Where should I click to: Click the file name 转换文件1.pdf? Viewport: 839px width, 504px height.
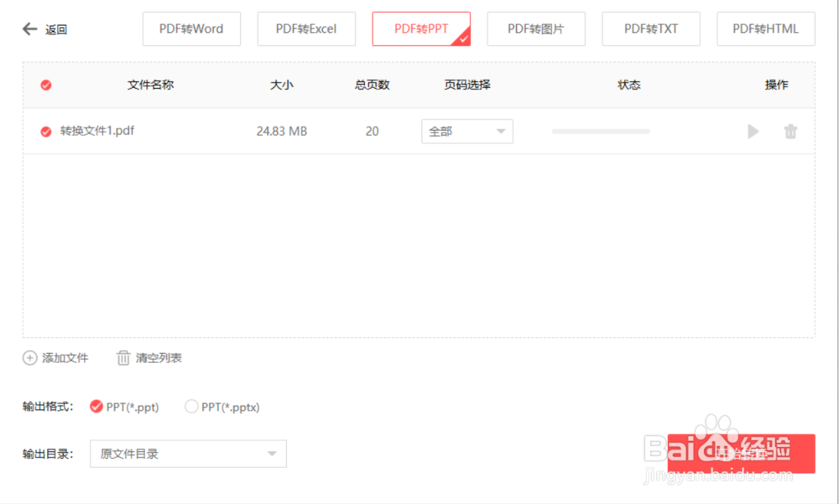pyautogui.click(x=97, y=131)
